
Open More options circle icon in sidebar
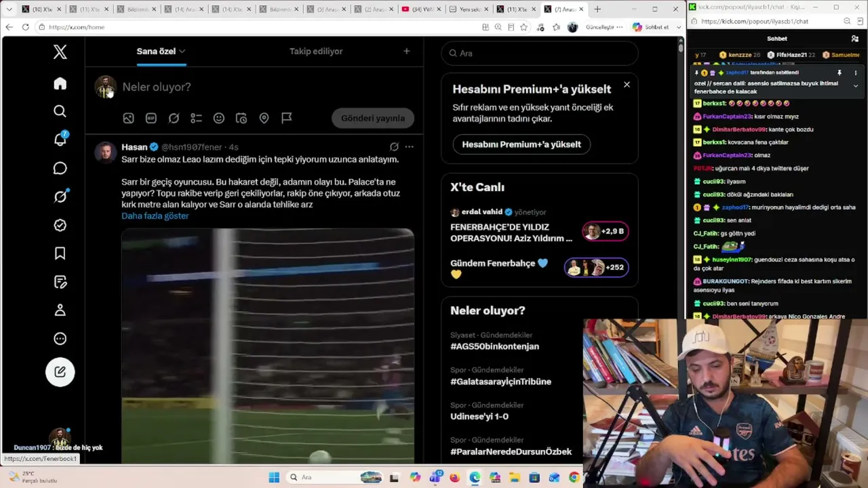coord(60,339)
